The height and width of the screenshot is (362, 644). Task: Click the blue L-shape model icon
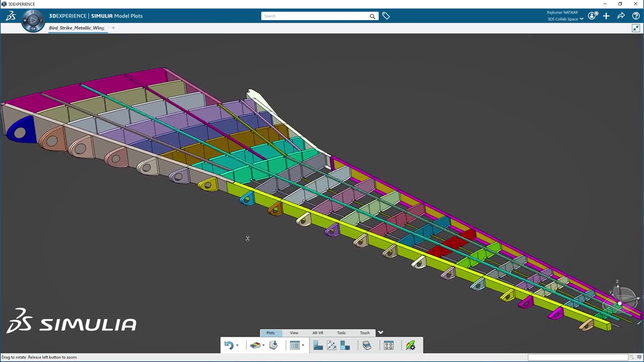click(x=318, y=345)
